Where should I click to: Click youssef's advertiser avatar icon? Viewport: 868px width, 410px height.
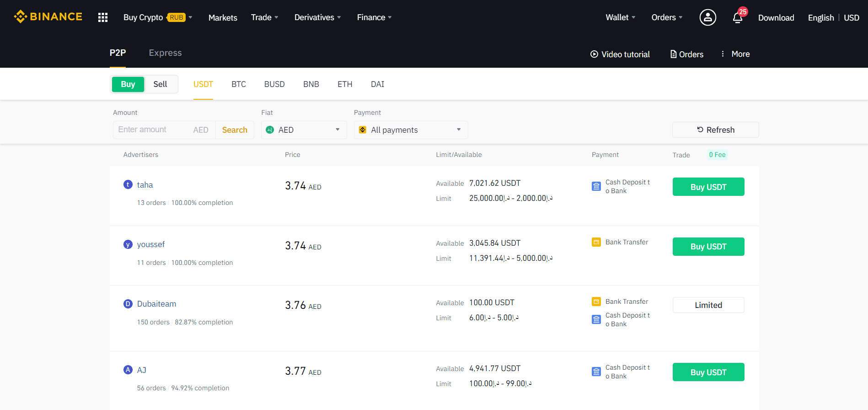tap(128, 244)
